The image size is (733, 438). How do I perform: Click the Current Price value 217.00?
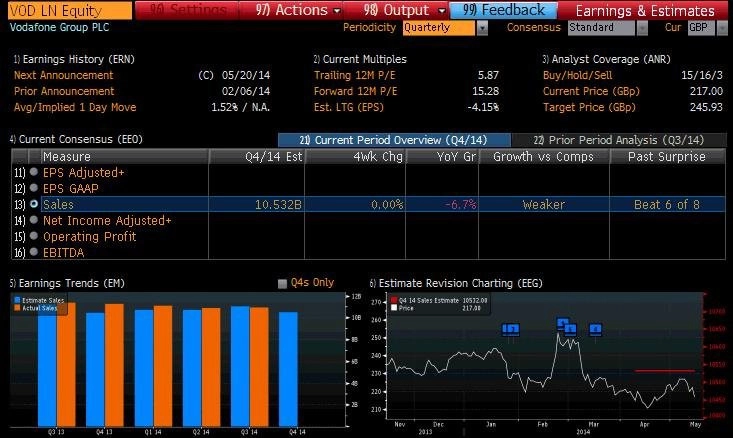[x=706, y=91]
